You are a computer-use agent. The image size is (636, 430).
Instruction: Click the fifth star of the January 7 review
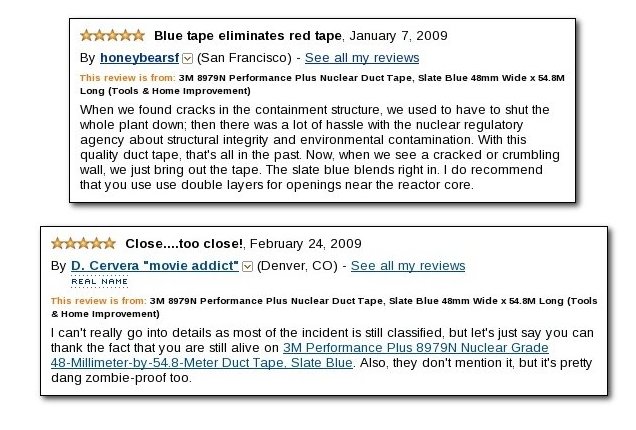click(x=138, y=36)
